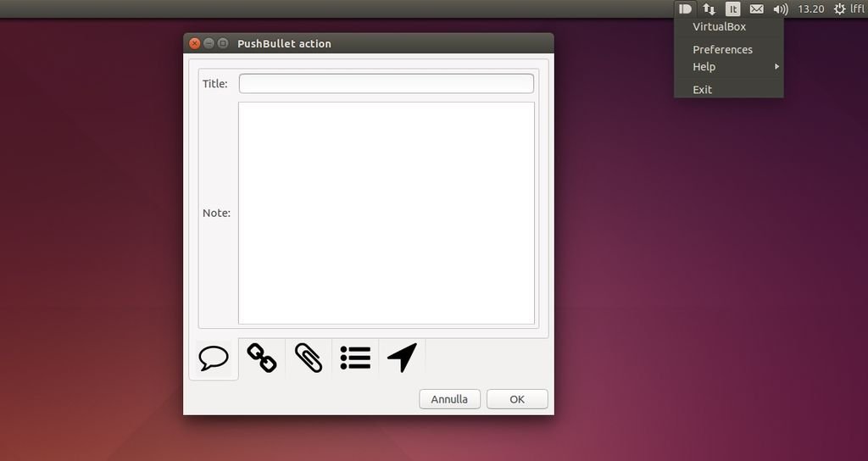Show the clock calendar at 13.20
The height and width of the screenshot is (461, 868).
(x=811, y=8)
